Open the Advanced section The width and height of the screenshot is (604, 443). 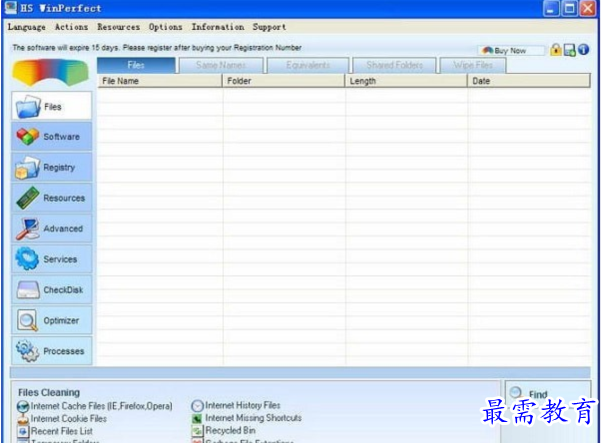[x=52, y=228]
